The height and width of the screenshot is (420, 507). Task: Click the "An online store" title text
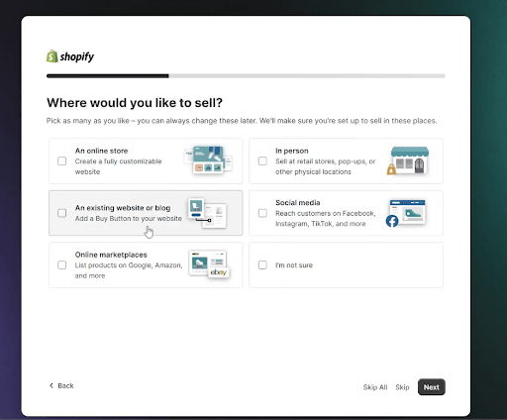[x=101, y=151]
